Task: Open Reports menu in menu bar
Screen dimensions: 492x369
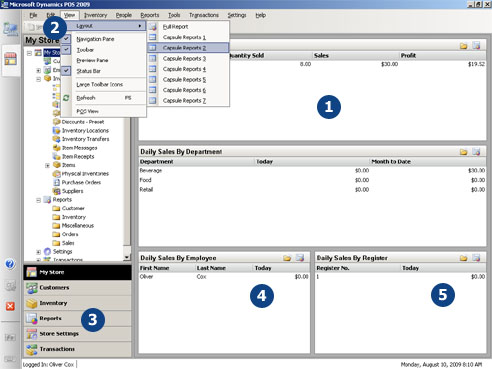Action: (x=150, y=15)
